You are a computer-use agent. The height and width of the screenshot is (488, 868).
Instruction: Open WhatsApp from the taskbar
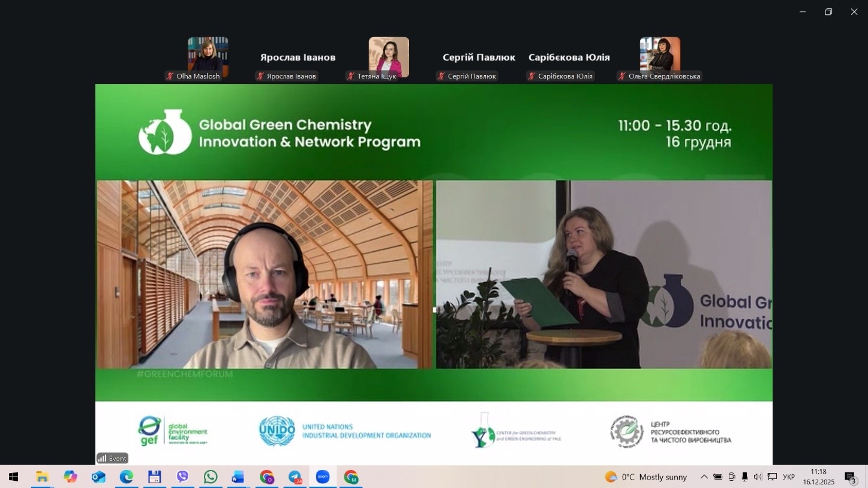point(211,477)
